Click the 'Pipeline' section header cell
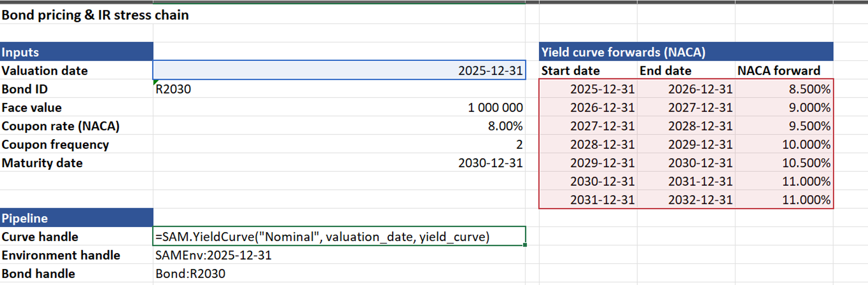This screenshot has width=868, height=285. [76, 218]
